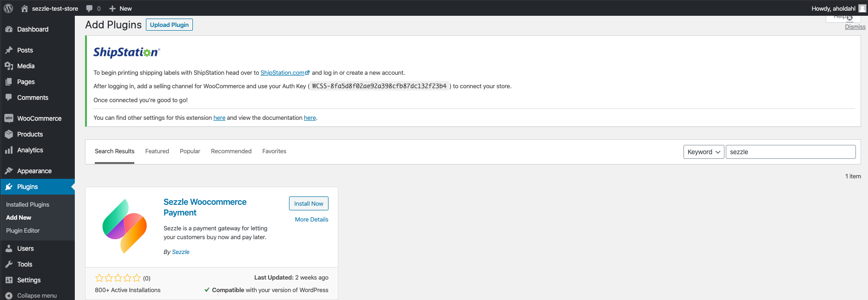Click the Media icon in sidebar
Image resolution: width=868 pixels, height=300 pixels.
pos(9,66)
